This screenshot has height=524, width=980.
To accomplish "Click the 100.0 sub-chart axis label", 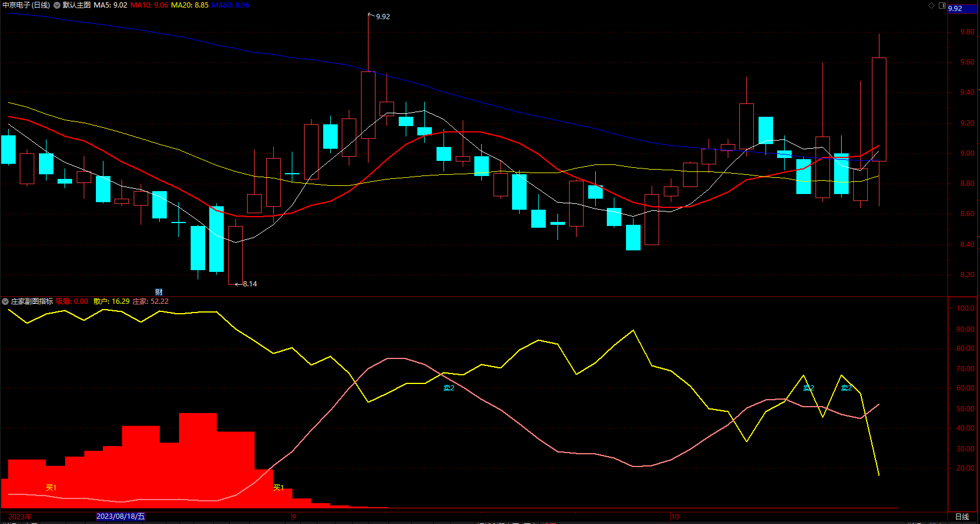I will (965, 308).
